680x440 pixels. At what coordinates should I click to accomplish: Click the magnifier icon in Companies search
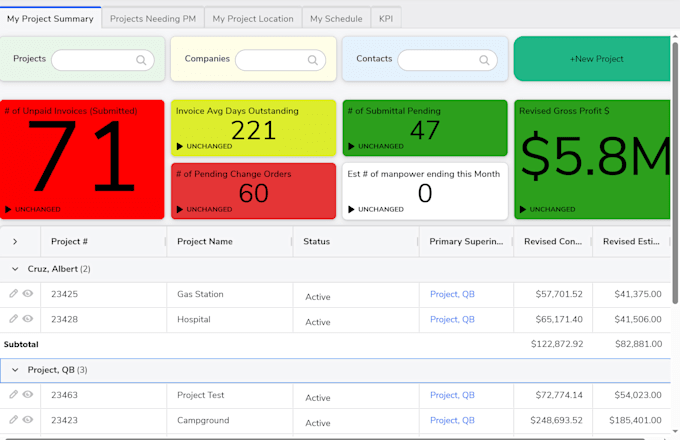pos(313,60)
